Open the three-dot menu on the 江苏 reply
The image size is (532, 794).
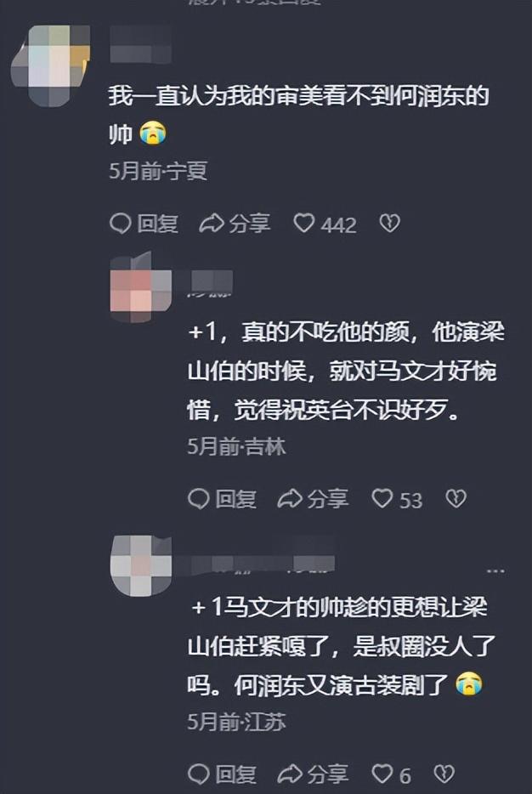coord(495,571)
